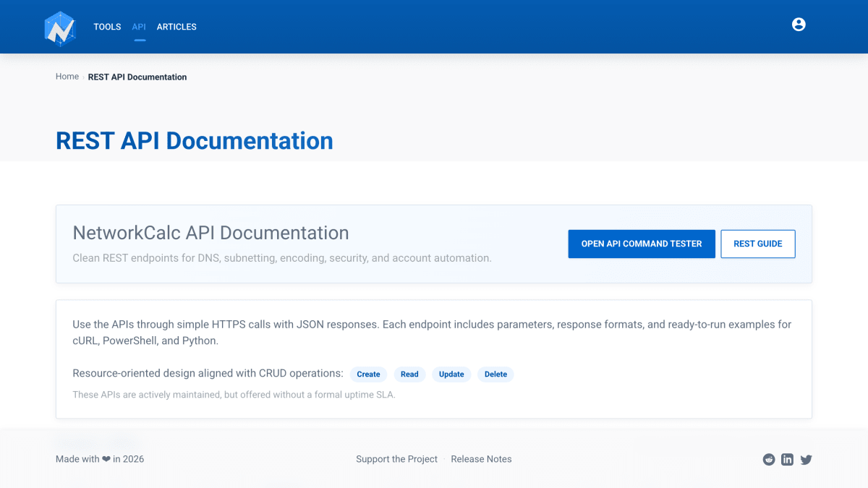868x488 pixels.
Task: Open the Release Notes footer link
Action: tap(481, 459)
